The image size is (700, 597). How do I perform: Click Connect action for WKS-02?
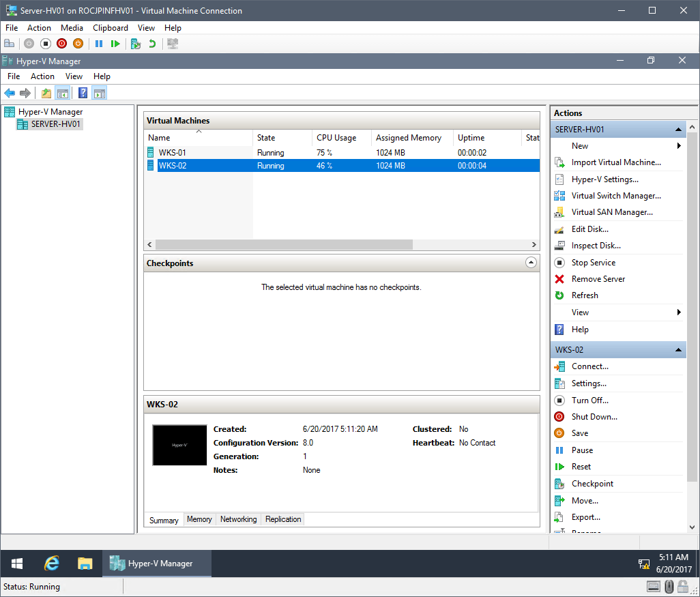pos(589,366)
